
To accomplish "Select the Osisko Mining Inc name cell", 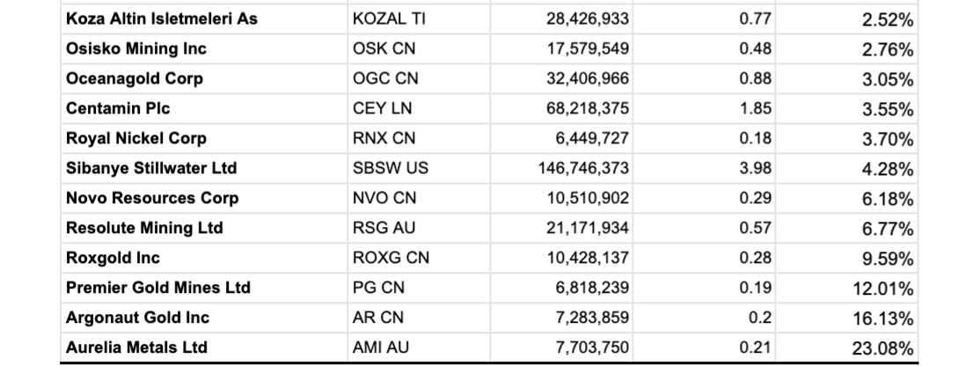I will [136, 48].
